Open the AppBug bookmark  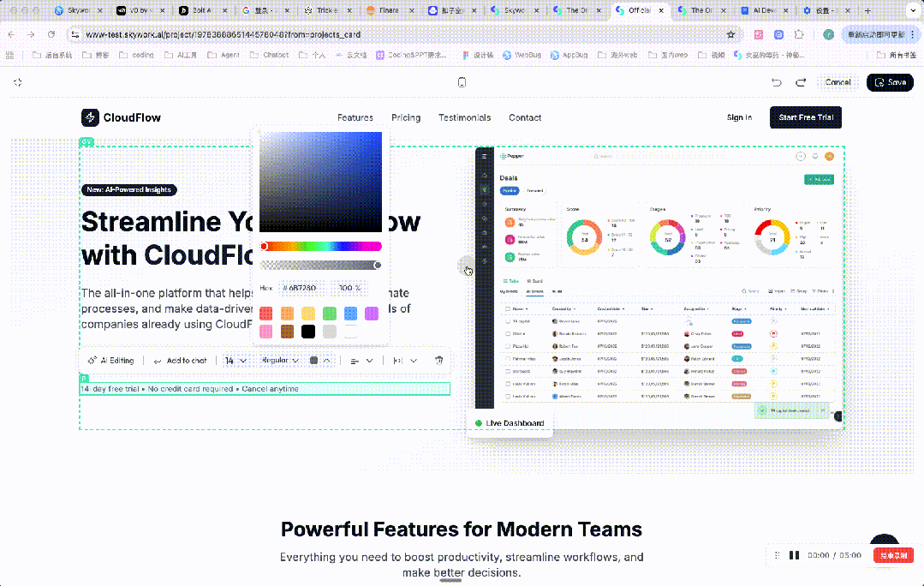(569, 55)
